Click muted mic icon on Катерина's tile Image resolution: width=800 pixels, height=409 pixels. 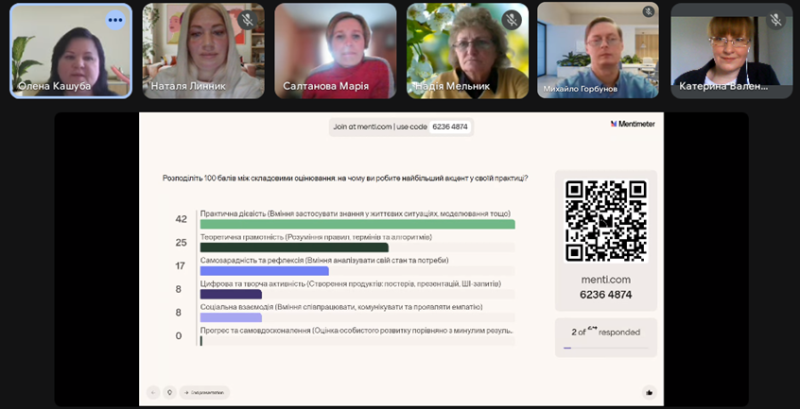pyautogui.click(x=775, y=19)
